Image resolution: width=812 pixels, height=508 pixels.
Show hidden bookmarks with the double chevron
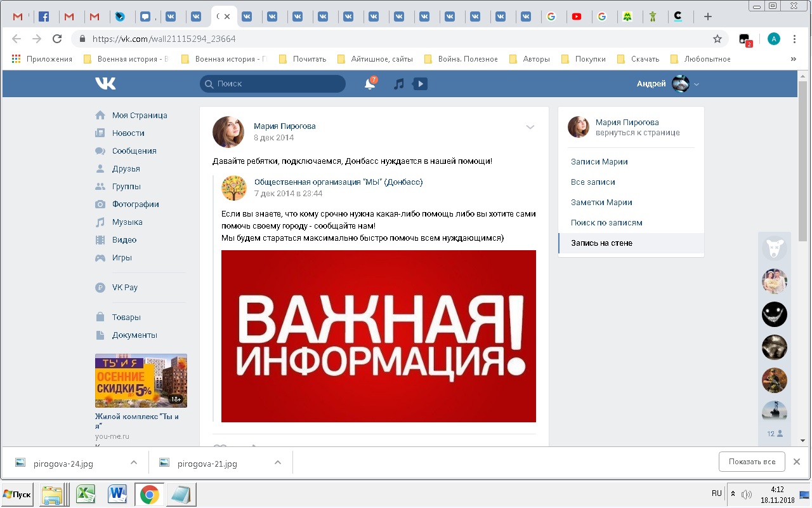tap(793, 59)
